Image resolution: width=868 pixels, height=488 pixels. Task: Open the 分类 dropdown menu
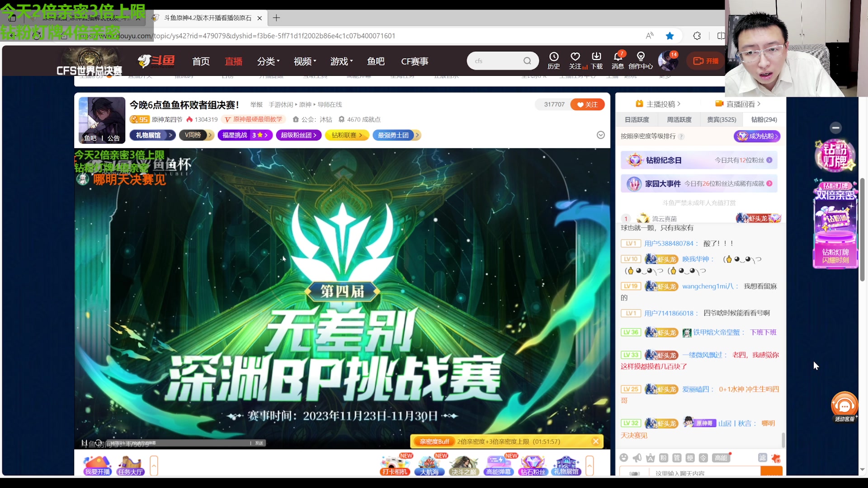[x=269, y=61]
